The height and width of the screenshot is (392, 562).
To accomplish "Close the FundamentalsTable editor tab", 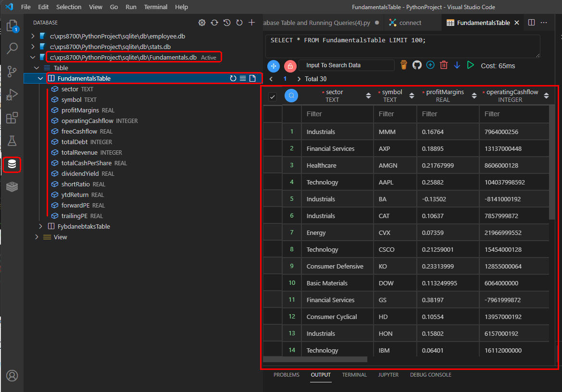I will point(516,23).
